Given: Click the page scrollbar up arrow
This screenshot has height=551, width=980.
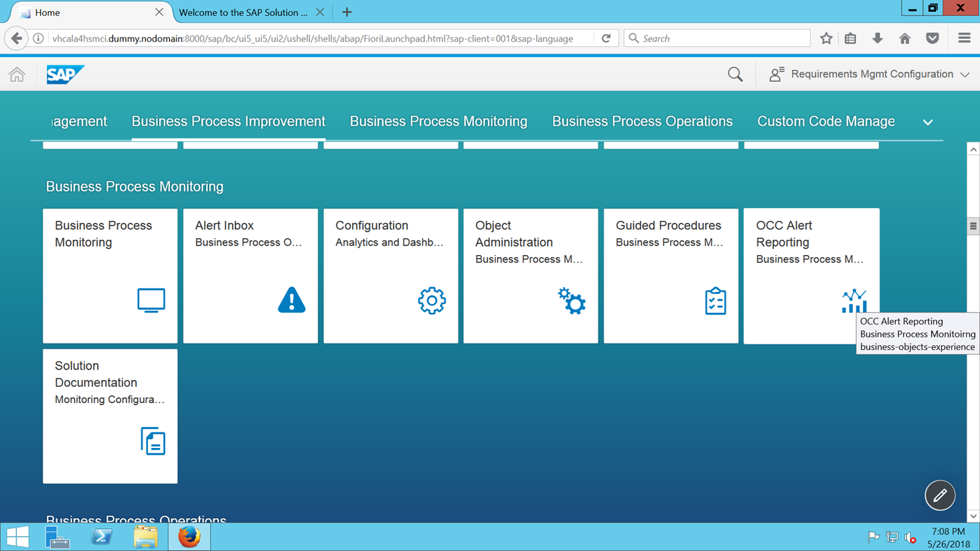Looking at the screenshot, I should [973, 149].
